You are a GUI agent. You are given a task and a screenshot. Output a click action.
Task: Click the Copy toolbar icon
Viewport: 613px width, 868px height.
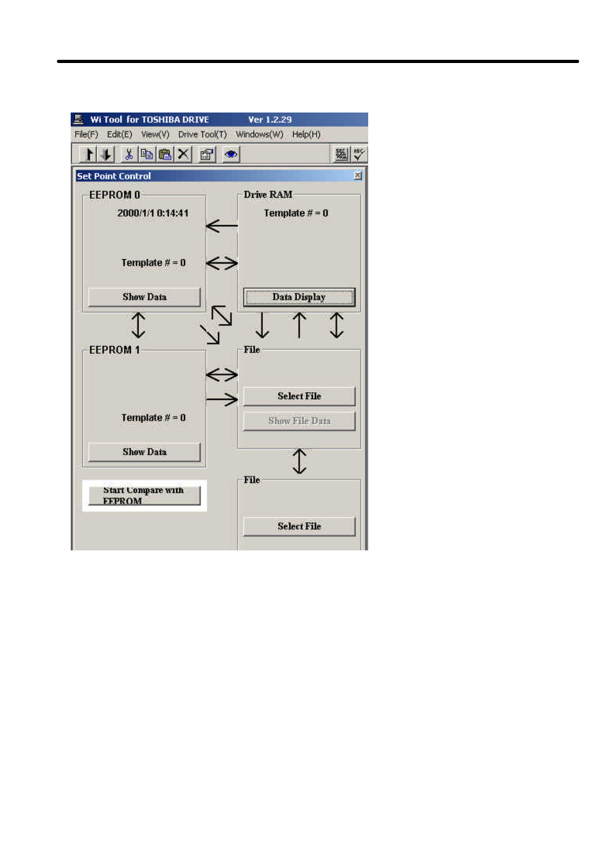[x=147, y=154]
